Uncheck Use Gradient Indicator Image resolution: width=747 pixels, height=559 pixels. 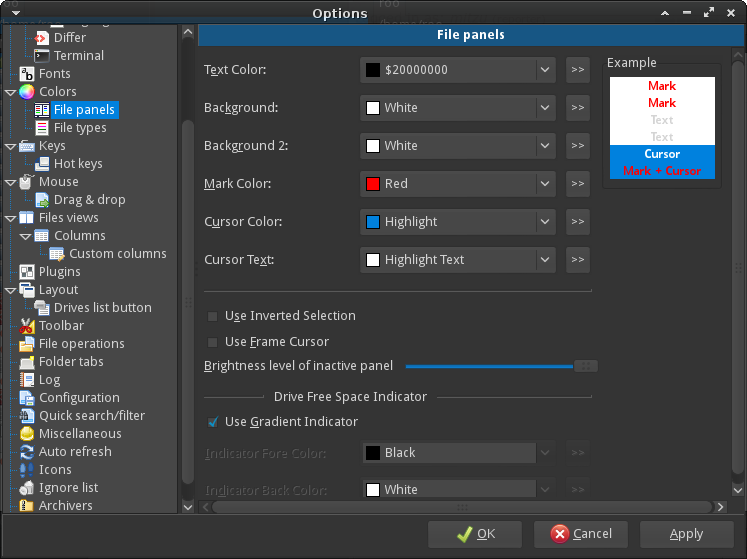coord(213,422)
